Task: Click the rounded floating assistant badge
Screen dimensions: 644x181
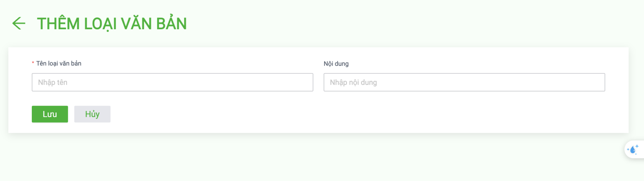Action: tap(634, 149)
